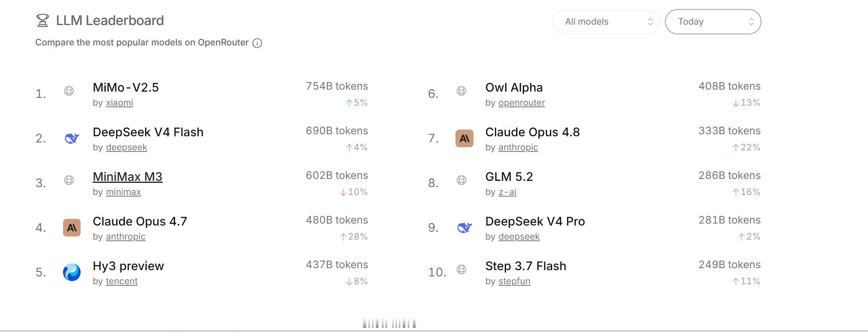Image resolution: width=868 pixels, height=332 pixels.
Task: Open the All models dropdown
Action: click(606, 22)
